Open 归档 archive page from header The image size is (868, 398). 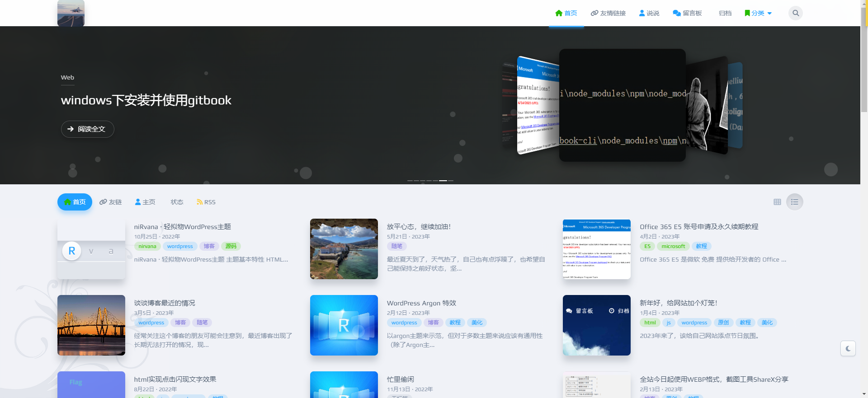coord(725,13)
